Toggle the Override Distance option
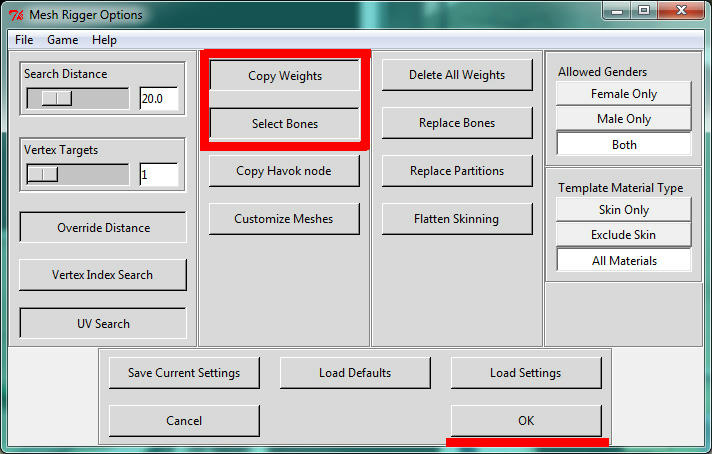 point(103,227)
